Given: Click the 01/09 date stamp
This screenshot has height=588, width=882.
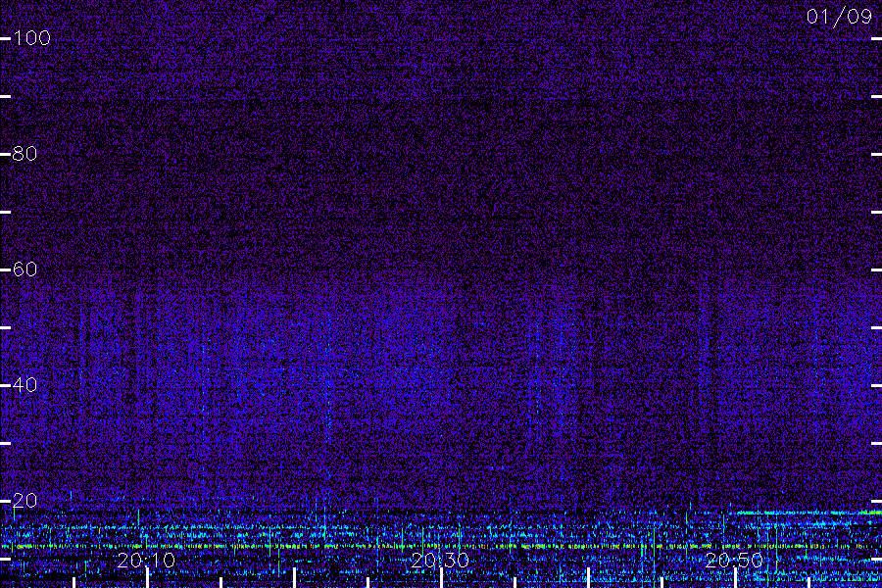Looking at the screenshot, I should (839, 17).
